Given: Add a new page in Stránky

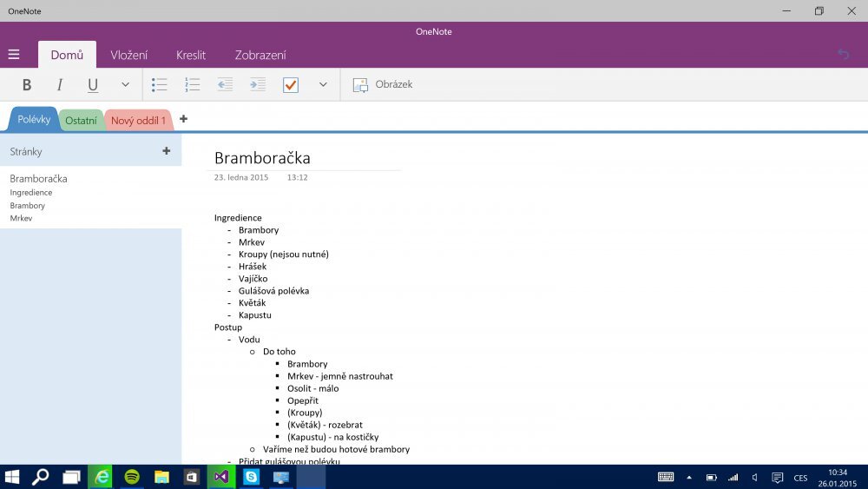Looking at the screenshot, I should tap(166, 150).
